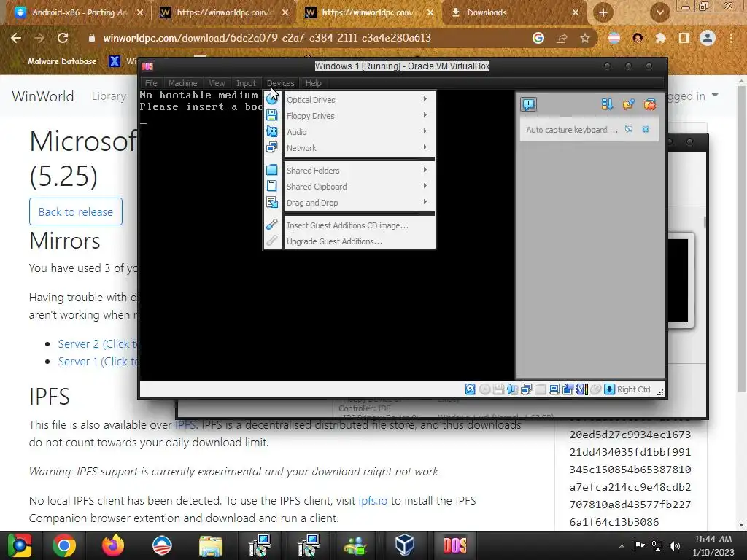Click the network monitors icon beside Network
This screenshot has height=560, width=747.
pyautogui.click(x=272, y=147)
